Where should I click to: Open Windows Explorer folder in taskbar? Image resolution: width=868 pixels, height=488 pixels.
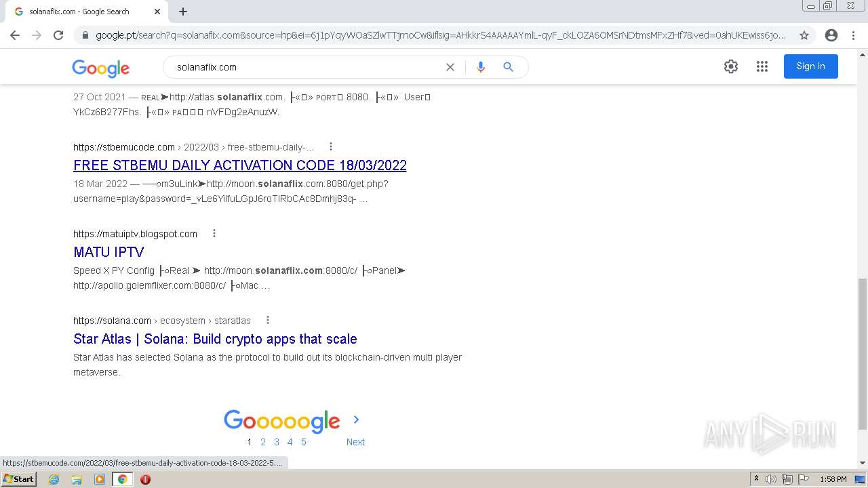point(77,479)
